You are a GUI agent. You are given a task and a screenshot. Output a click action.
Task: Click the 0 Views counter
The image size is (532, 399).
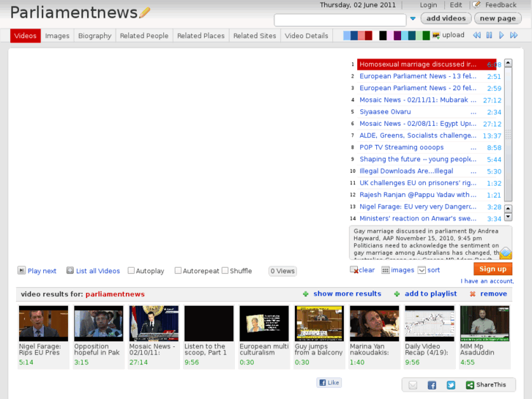[282, 271]
